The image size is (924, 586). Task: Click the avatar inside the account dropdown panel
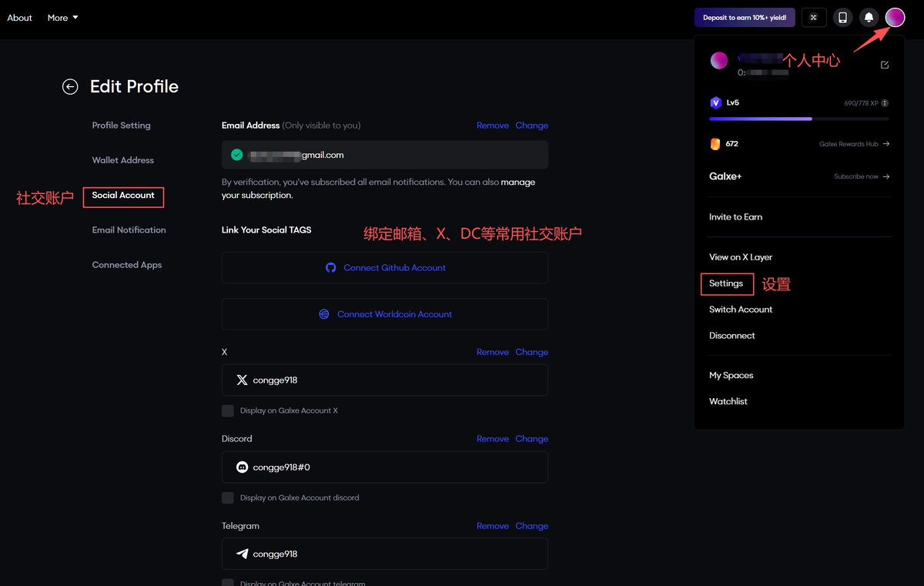tap(719, 61)
